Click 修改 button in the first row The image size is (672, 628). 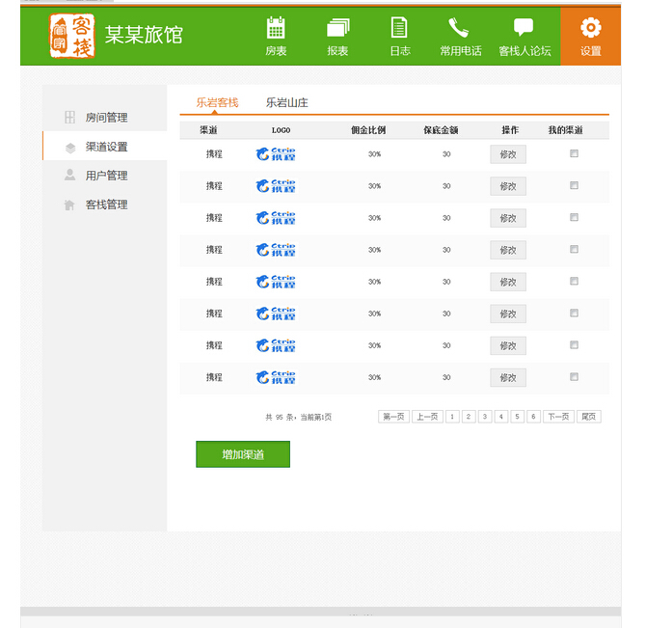[x=508, y=154]
